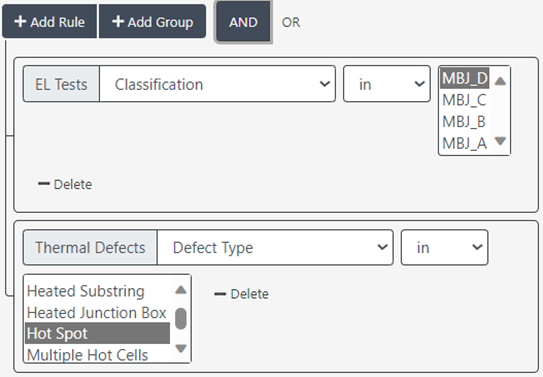Screen dimensions: 543x377
Task: Open the Classification field dropdown
Action: (x=217, y=84)
